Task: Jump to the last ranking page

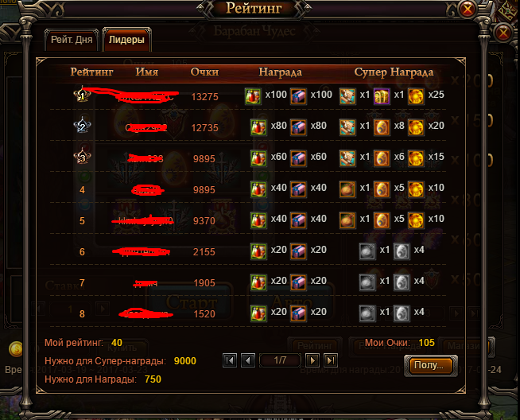Action: pyautogui.click(x=331, y=360)
